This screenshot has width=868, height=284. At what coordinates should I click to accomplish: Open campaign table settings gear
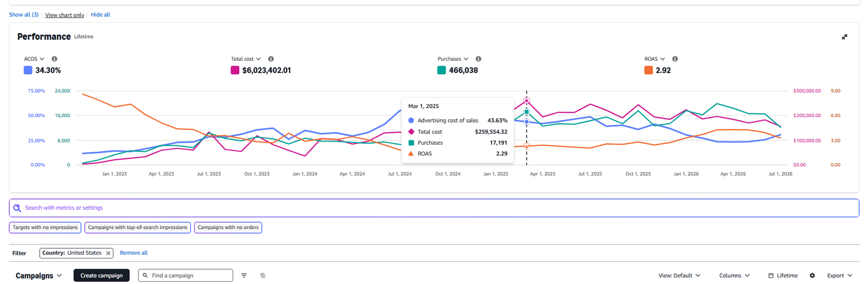812,275
